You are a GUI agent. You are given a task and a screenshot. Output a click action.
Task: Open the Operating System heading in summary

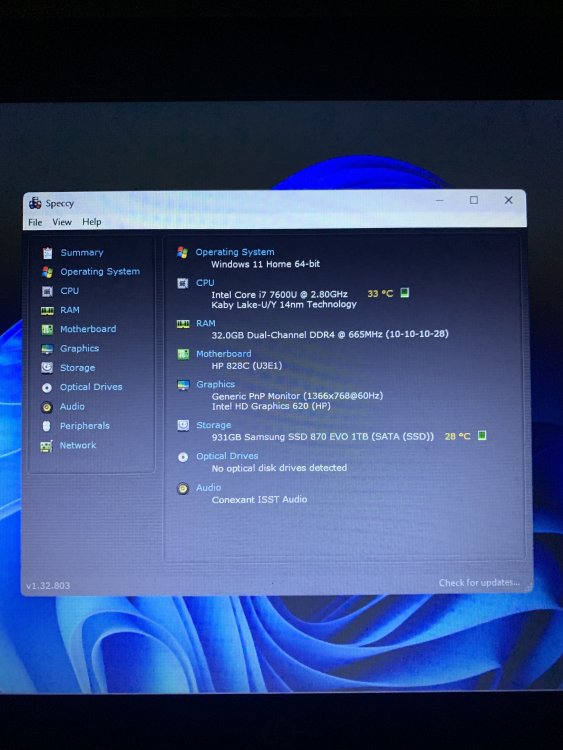[235, 252]
